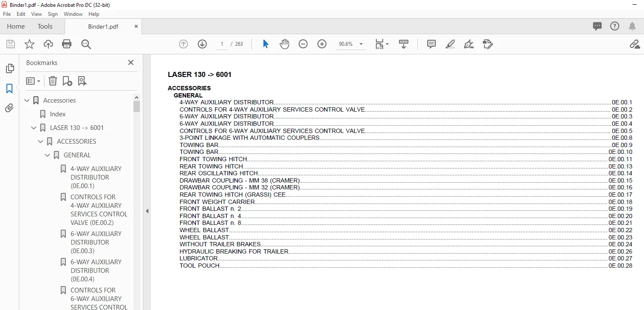Screen dimensions: 644x310
Task: Open the 4-WAY AUXILIARY DISTRIBUTOR (0E.00.1) bookmark
Action: (96, 177)
